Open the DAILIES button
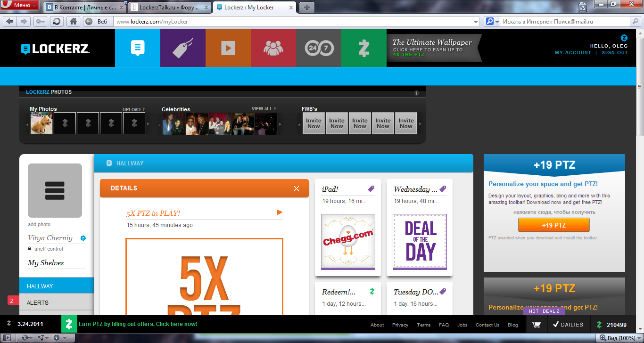This screenshot has width=644, height=343. [568, 325]
